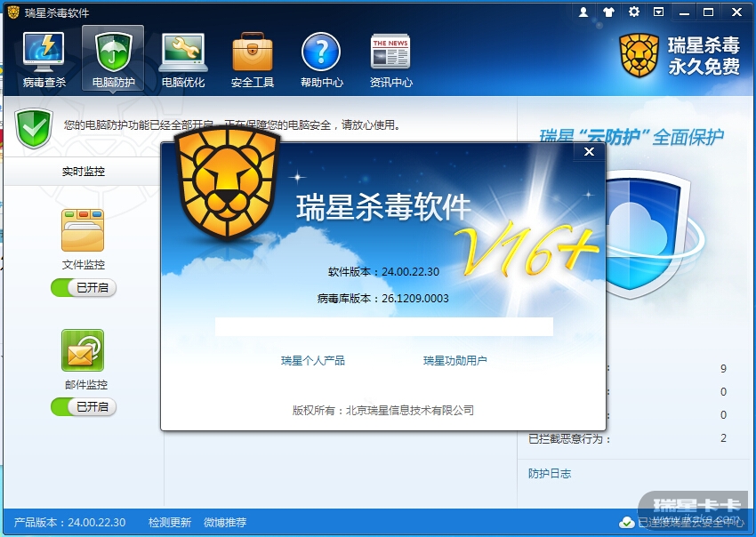Click the user account icon in title bar

[583, 12]
